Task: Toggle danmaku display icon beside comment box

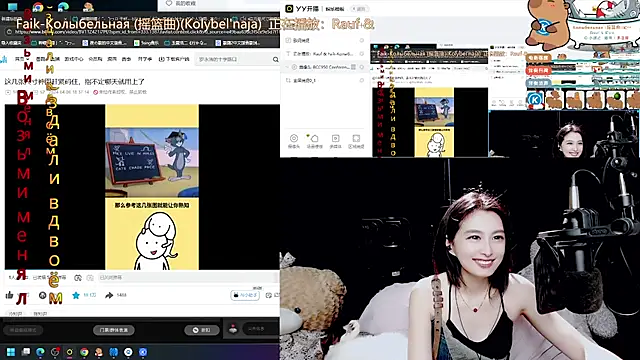Action: (x=78, y=278)
